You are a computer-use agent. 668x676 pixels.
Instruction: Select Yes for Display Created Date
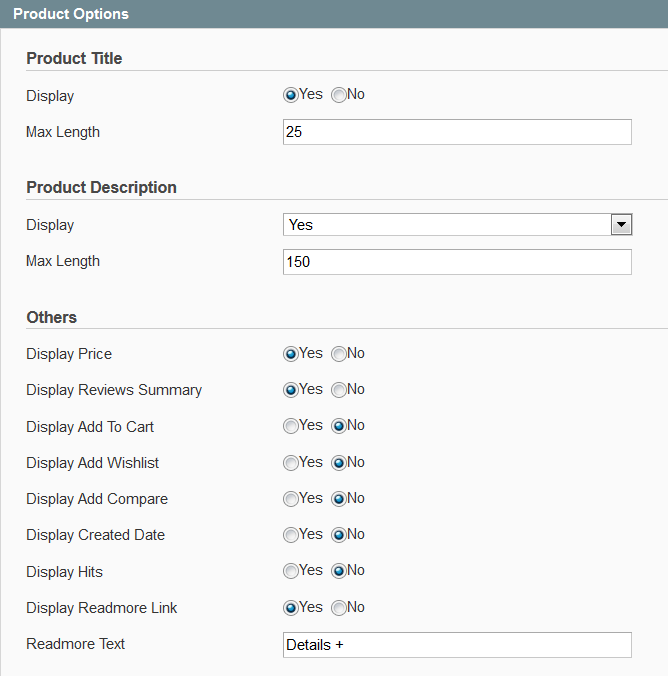291,535
